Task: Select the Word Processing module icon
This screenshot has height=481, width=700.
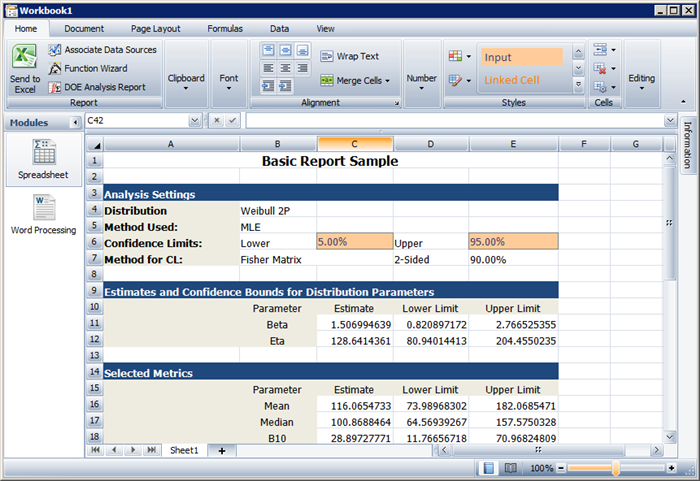Action: click(44, 214)
